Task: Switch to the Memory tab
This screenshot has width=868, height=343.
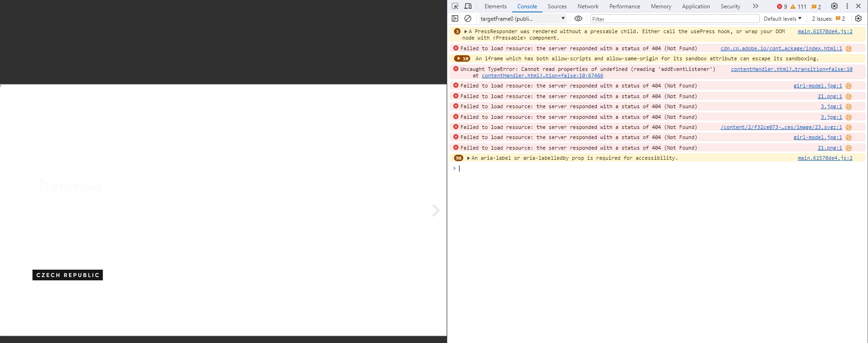Action: 661,6
